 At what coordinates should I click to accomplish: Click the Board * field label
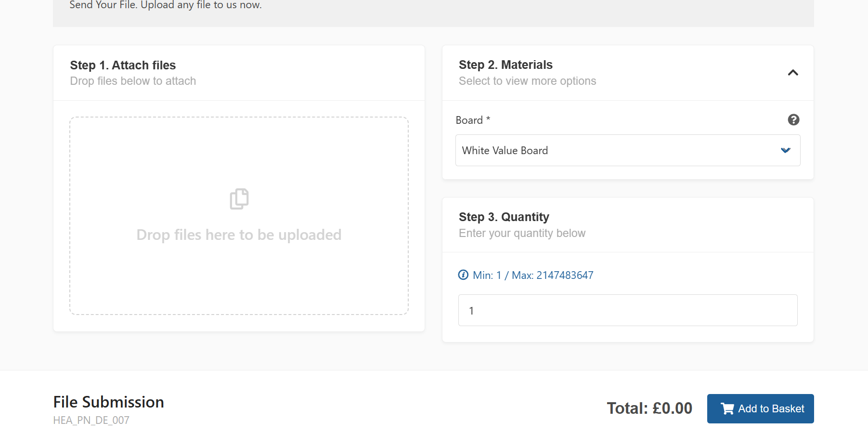[x=473, y=120]
